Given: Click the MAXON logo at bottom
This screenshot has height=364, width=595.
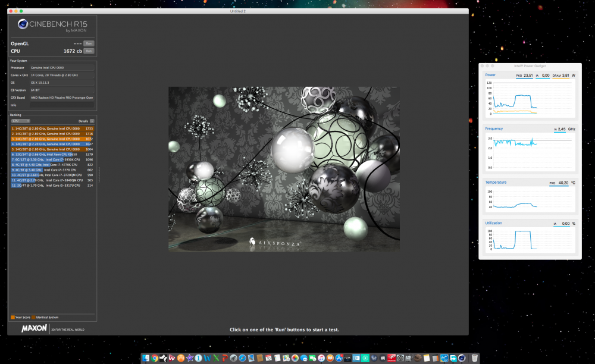Looking at the screenshot, I should pos(34,328).
